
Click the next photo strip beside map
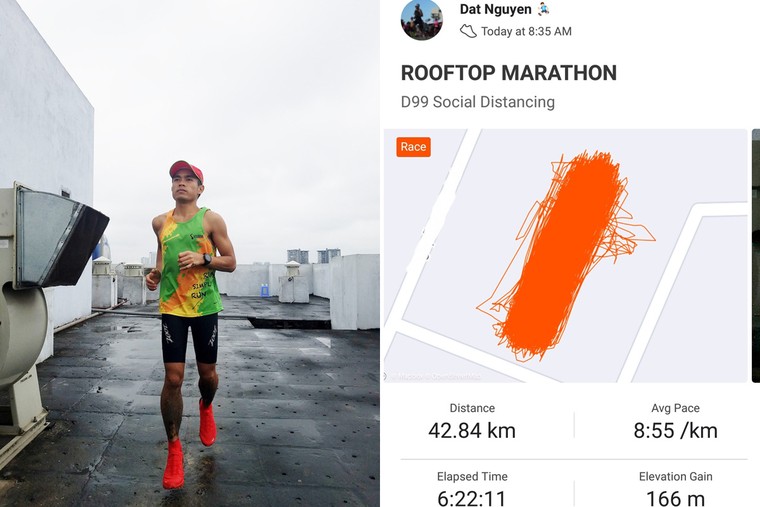[x=756, y=255]
